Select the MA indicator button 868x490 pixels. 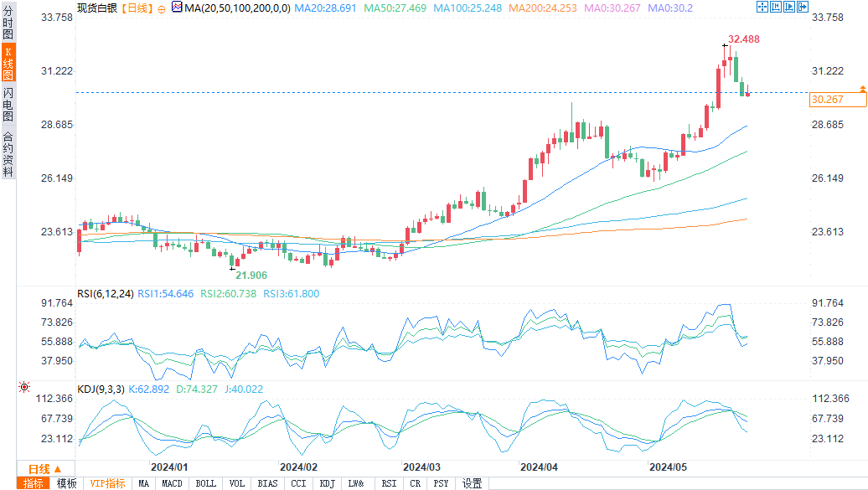tap(144, 483)
